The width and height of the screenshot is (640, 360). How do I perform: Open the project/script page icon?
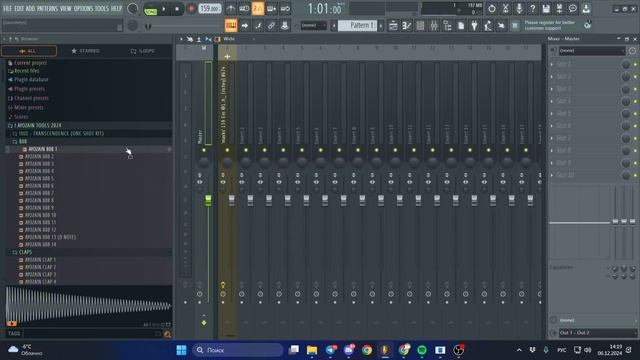[x=461, y=26]
